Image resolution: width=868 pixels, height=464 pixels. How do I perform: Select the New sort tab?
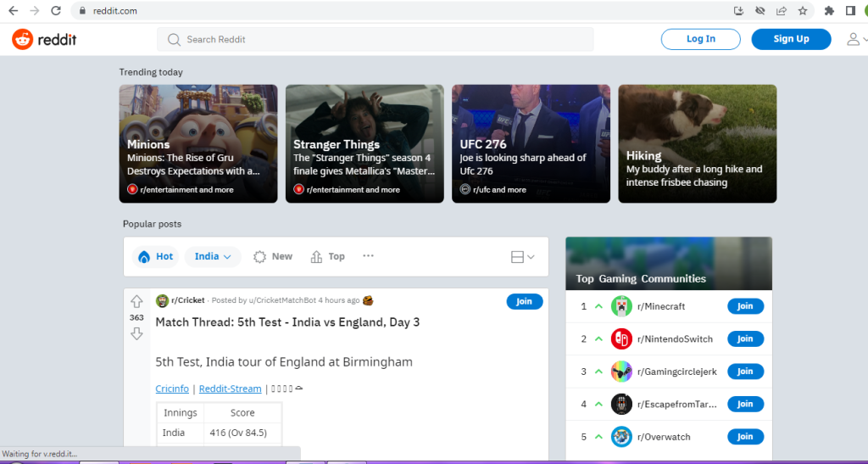click(x=273, y=256)
